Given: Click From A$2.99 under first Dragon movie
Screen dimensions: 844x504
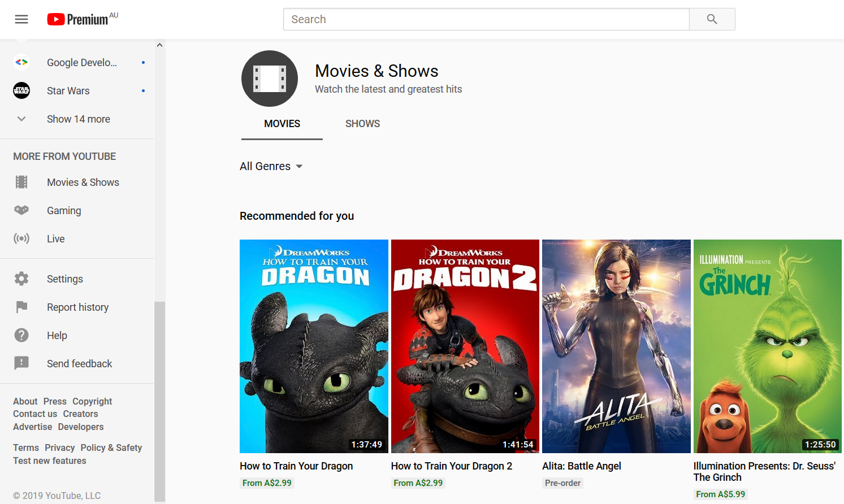Looking at the screenshot, I should [267, 483].
